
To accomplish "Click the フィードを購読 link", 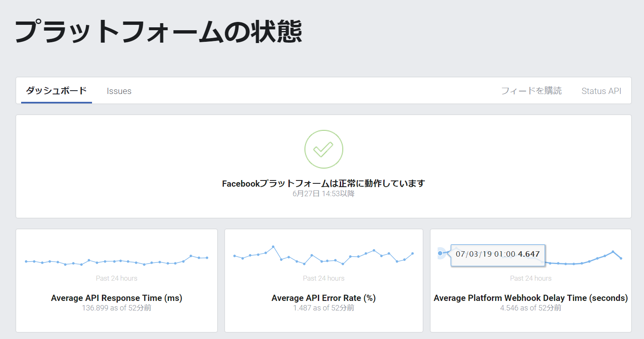I will coord(531,91).
